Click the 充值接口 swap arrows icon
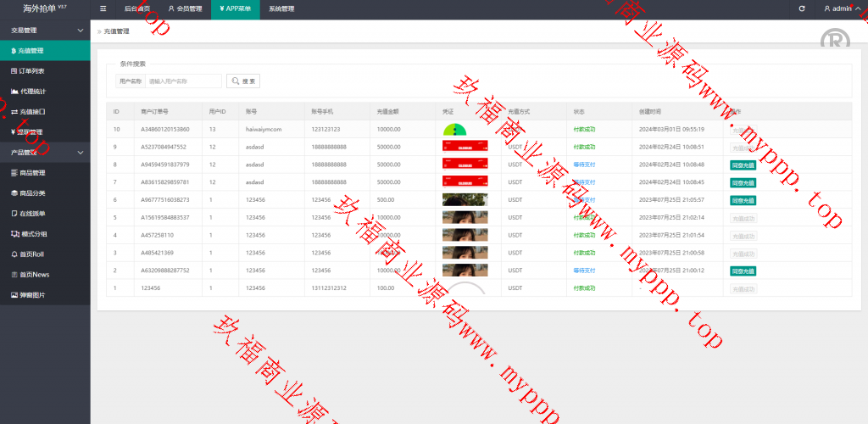This screenshot has width=868, height=424. coord(14,112)
